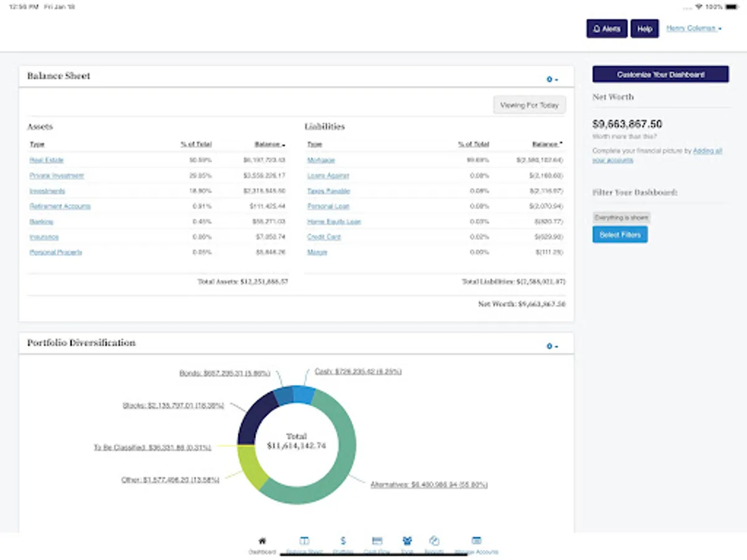View Mortgage details via its link

pos(321,160)
